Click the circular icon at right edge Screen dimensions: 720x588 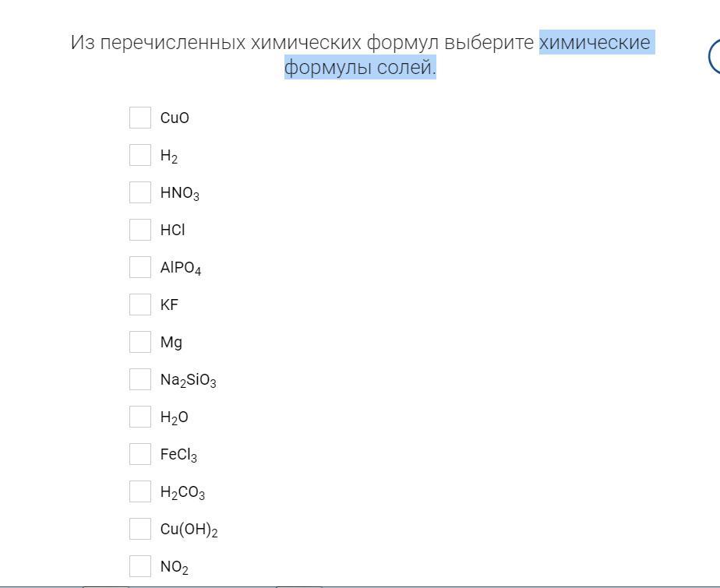[715, 56]
